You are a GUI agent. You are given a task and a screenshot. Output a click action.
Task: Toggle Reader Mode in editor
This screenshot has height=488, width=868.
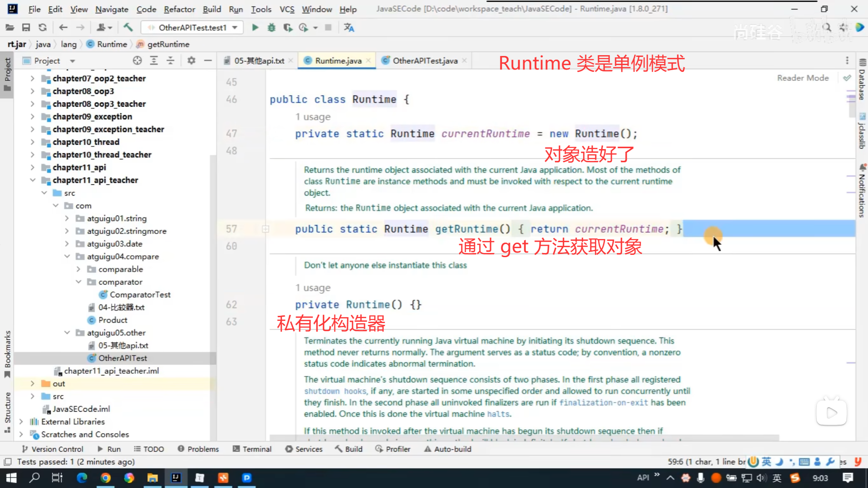click(x=802, y=78)
